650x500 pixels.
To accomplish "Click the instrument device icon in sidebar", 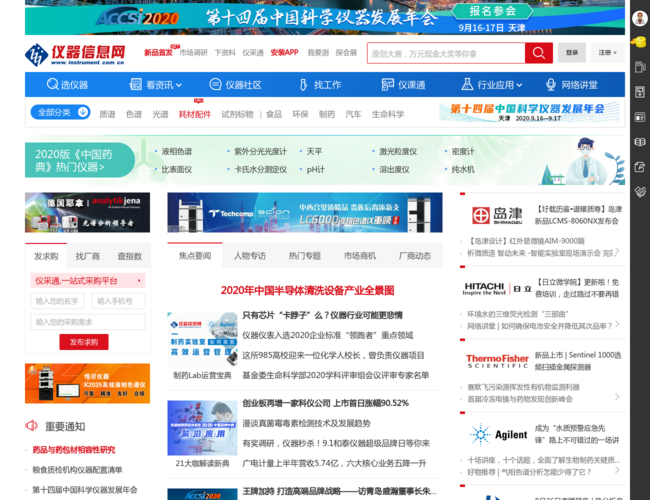I will (x=640, y=92).
